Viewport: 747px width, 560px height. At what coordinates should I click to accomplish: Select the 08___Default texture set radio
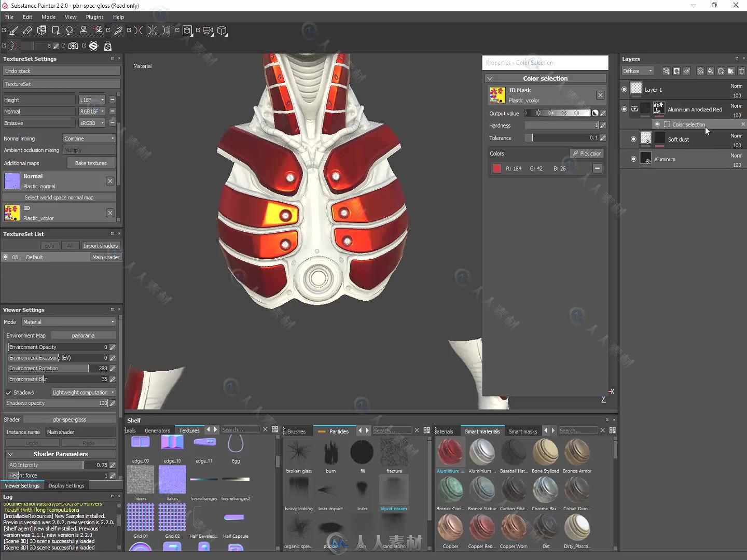click(x=6, y=257)
